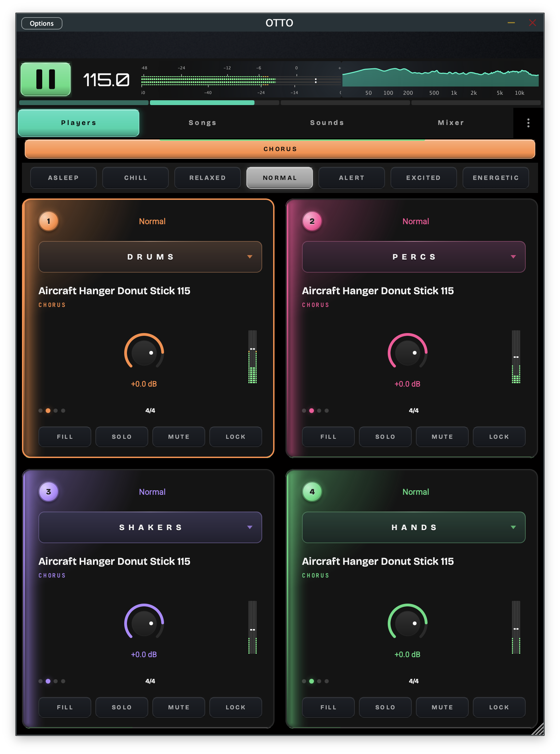Select player 2 pink number badge

[x=312, y=221]
